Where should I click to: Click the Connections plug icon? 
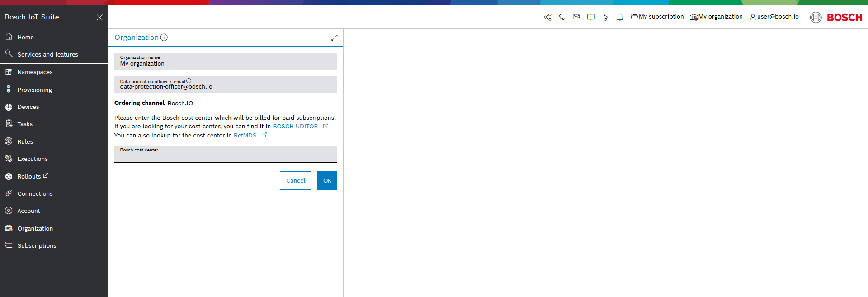(x=9, y=193)
